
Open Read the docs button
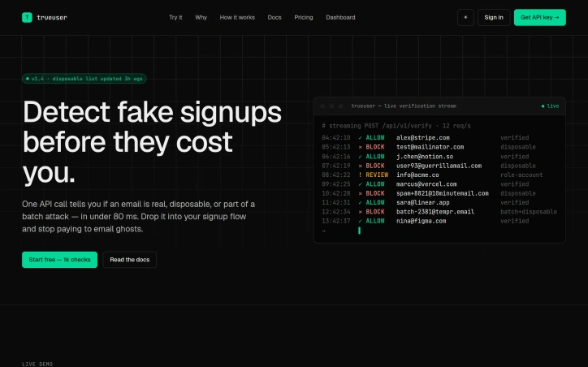[x=129, y=259]
